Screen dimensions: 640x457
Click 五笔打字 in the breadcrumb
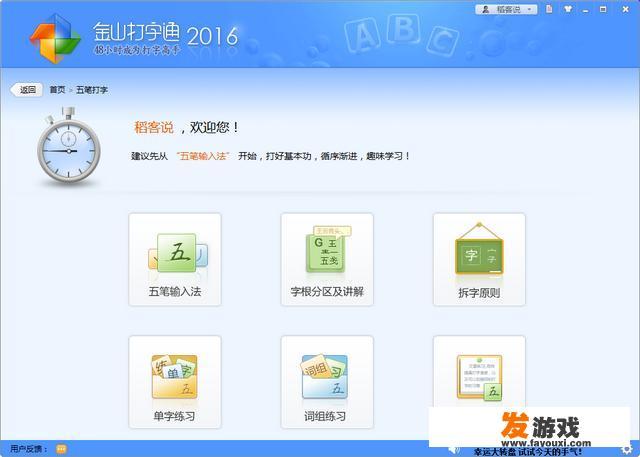pyautogui.click(x=92, y=90)
